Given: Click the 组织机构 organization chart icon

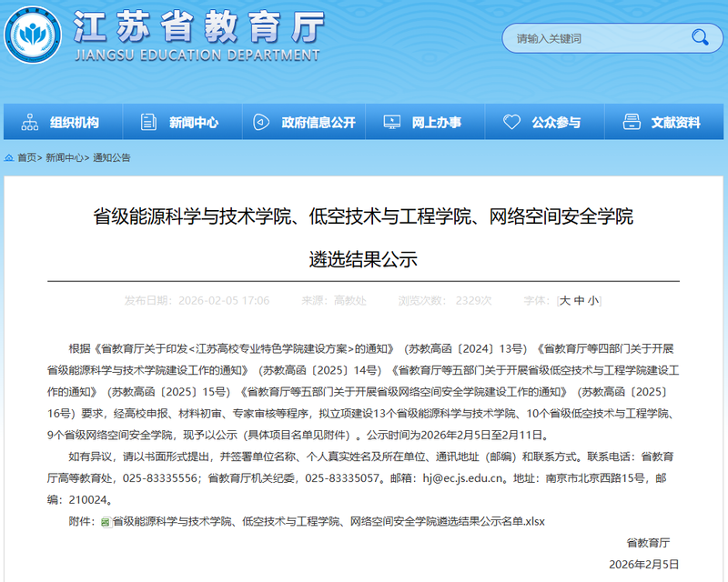Looking at the screenshot, I should coord(30,122).
